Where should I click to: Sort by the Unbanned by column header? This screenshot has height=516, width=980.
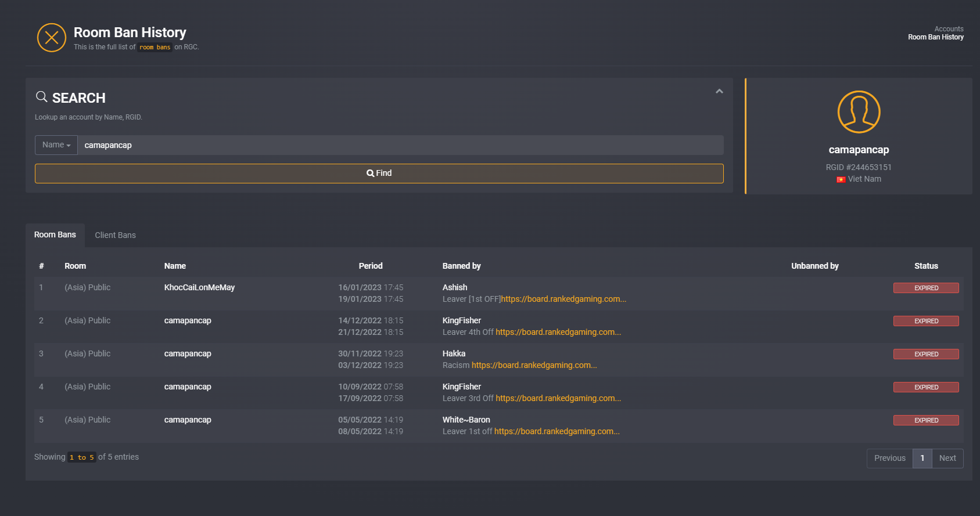click(x=815, y=266)
